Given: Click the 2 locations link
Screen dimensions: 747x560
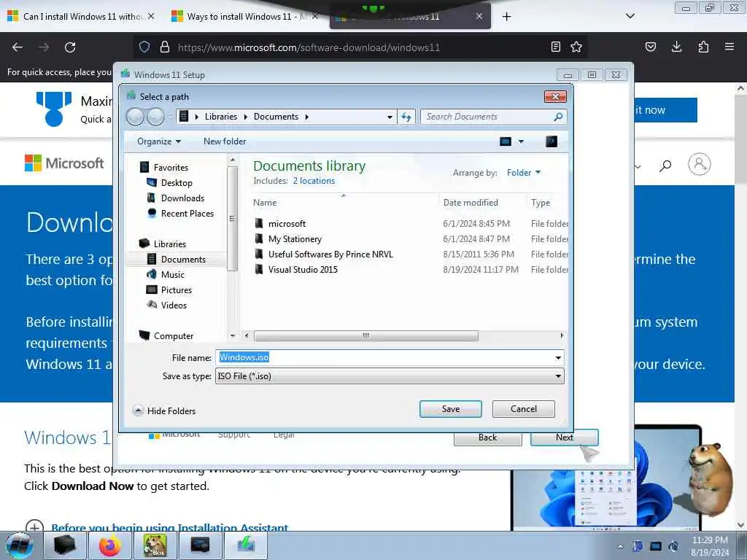Looking at the screenshot, I should pyautogui.click(x=314, y=181).
